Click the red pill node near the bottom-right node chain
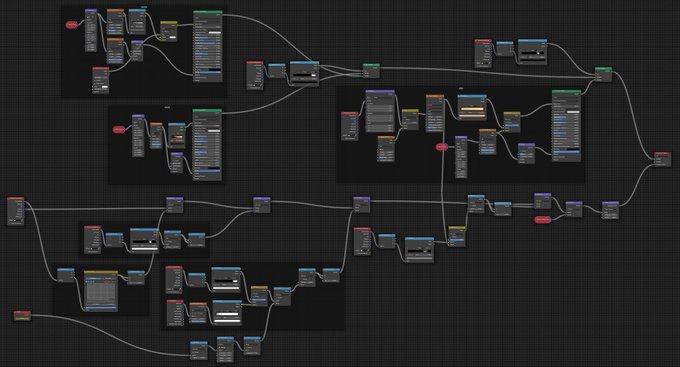680x367 pixels. click(543, 220)
